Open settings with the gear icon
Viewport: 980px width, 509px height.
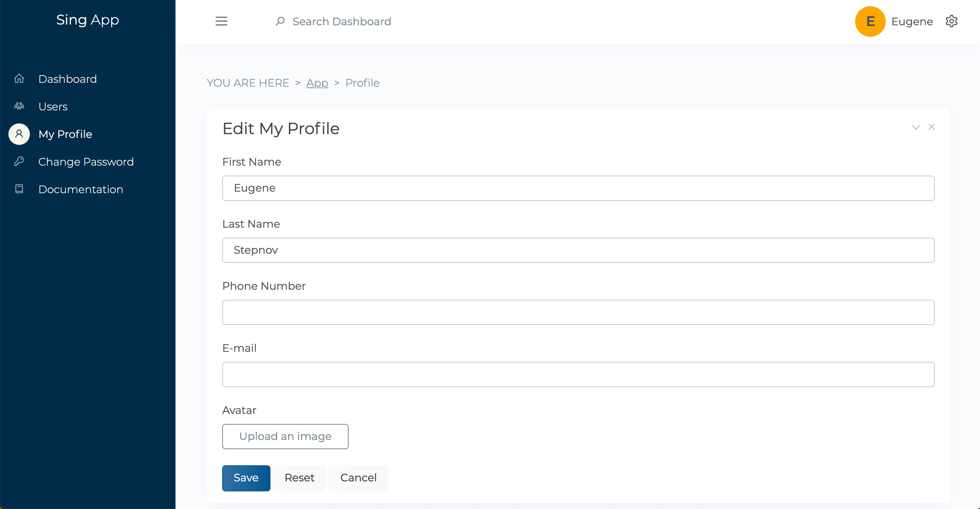coord(952,21)
